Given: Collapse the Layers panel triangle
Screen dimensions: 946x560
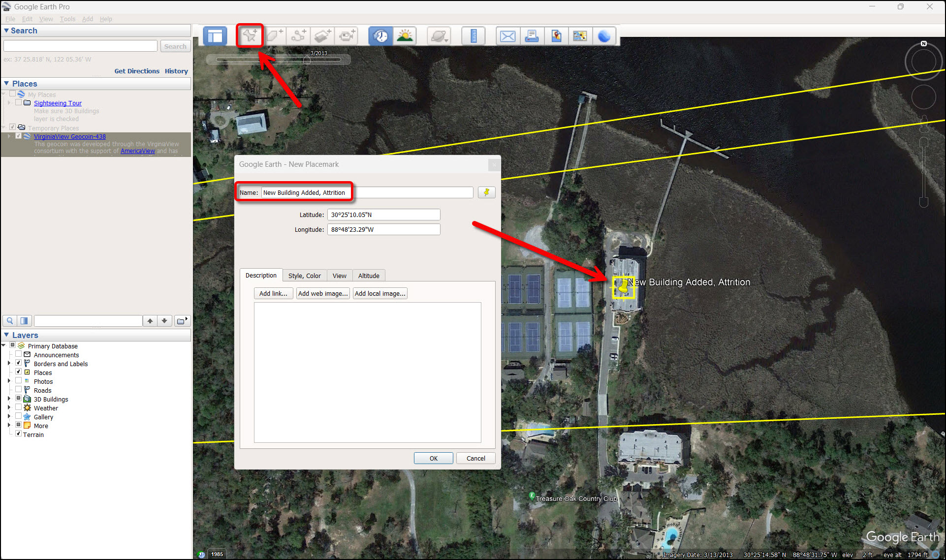Looking at the screenshot, I should coord(6,335).
